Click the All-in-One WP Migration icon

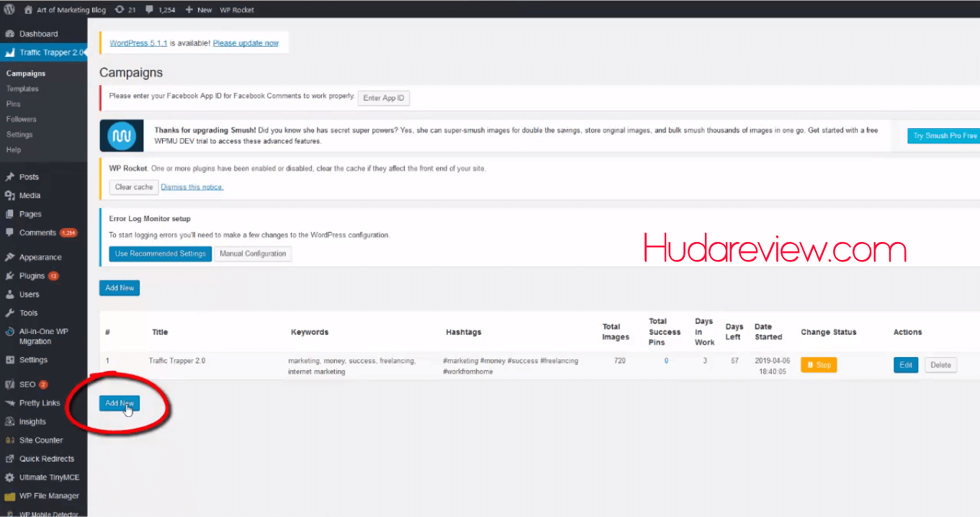click(x=9, y=332)
